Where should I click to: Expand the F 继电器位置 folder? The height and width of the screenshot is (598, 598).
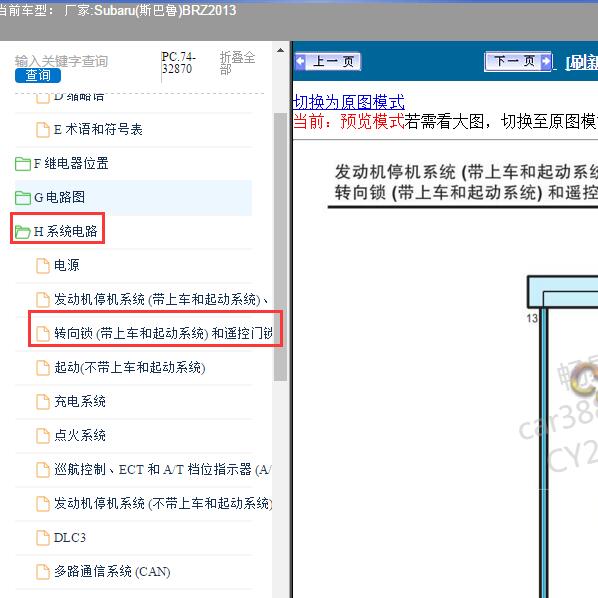click(x=71, y=164)
